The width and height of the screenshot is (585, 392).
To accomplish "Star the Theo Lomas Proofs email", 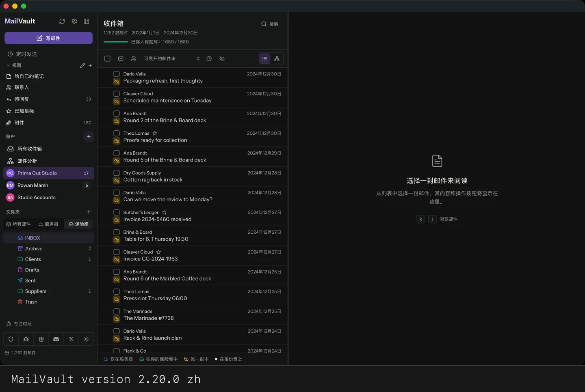I will click(x=155, y=133).
